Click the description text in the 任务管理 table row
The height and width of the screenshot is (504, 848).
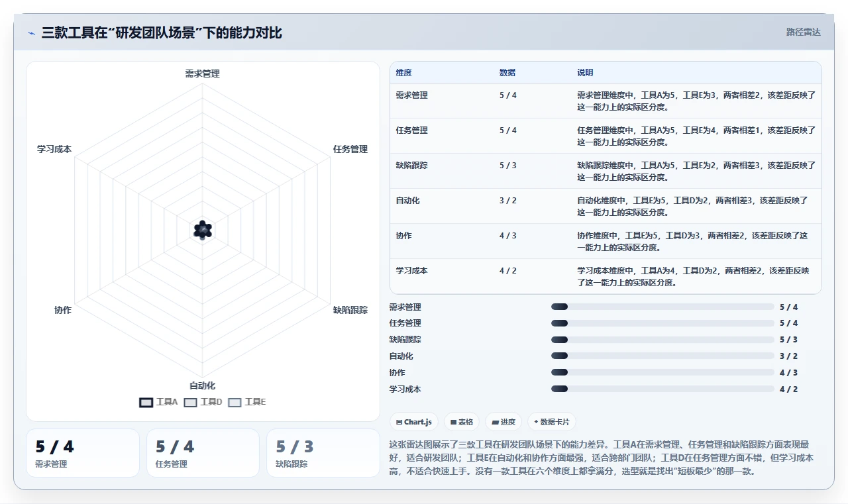click(x=696, y=136)
